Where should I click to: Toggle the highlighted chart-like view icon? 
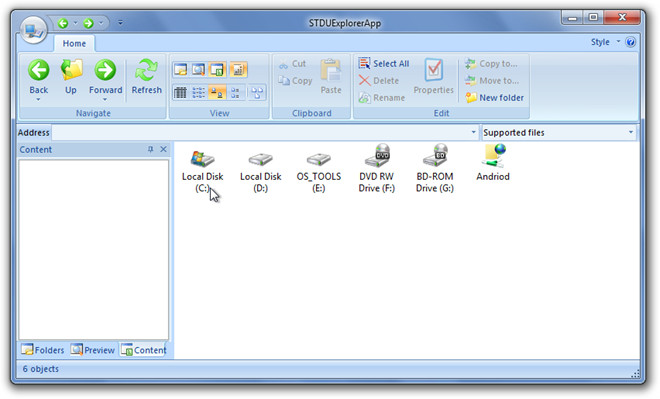coord(238,69)
